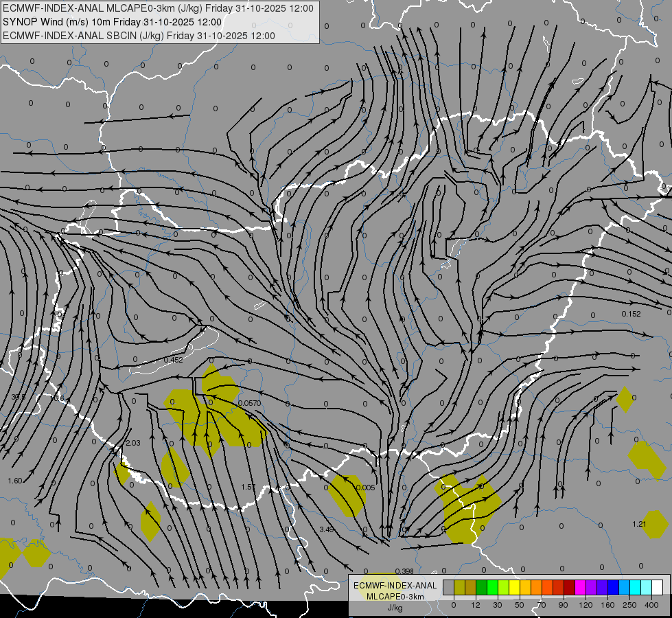Viewport: 672px width, 618px height.
Task: Click the gray swatch in the legend
Action: point(449,587)
